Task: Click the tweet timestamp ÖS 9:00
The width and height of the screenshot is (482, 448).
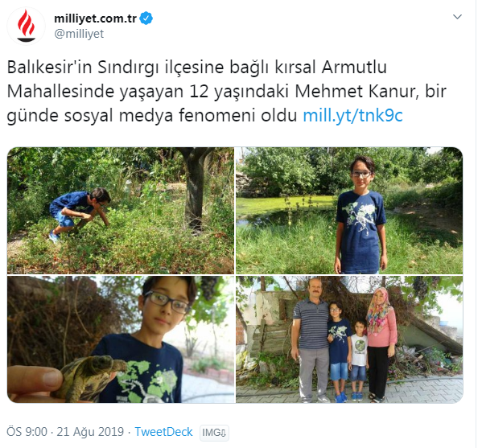Action: pos(27,432)
